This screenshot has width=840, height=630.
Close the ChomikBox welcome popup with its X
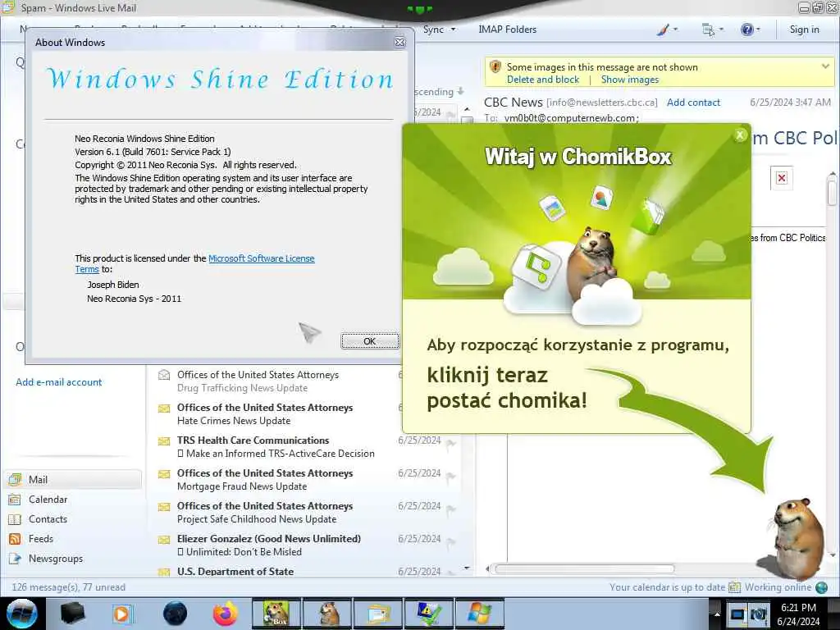740,135
